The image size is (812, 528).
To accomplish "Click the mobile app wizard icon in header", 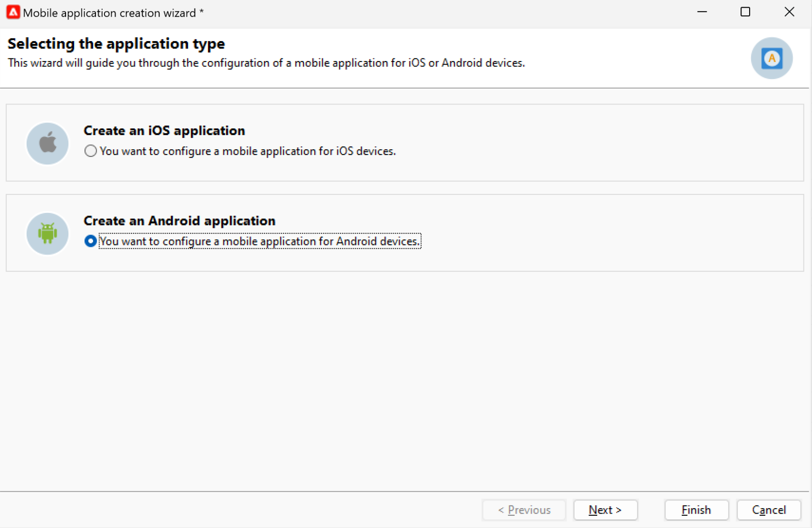I will point(771,58).
